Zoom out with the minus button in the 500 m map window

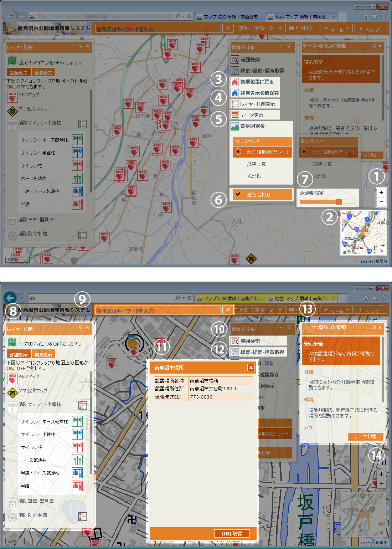[x=381, y=202]
